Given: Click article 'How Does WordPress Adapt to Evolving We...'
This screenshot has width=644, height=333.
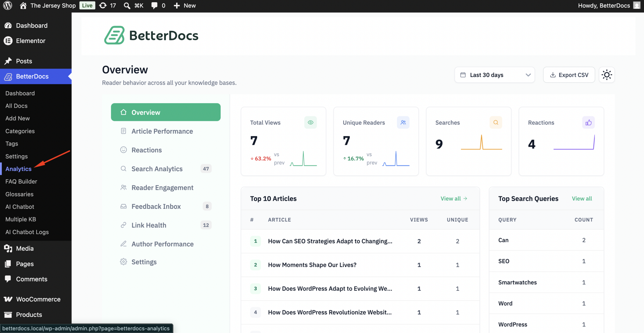Looking at the screenshot, I should (x=330, y=288).
